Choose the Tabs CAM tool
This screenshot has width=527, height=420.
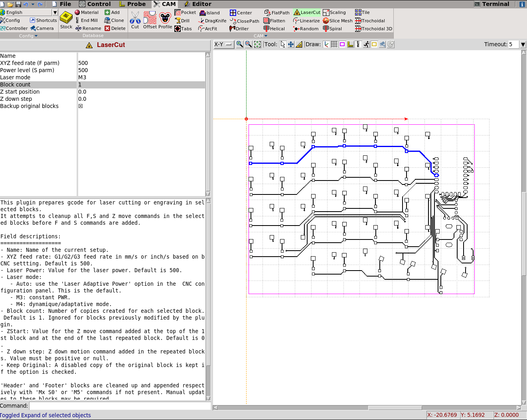click(x=183, y=29)
